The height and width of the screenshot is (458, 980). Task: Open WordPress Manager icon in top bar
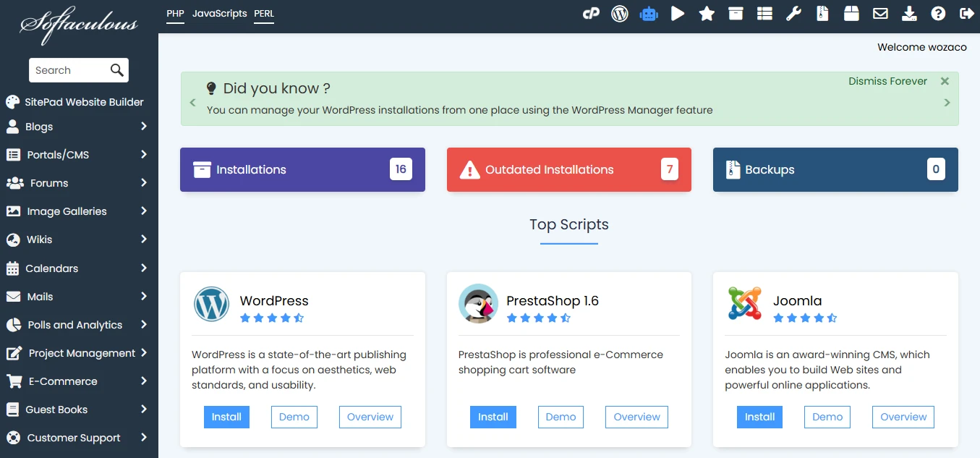620,13
